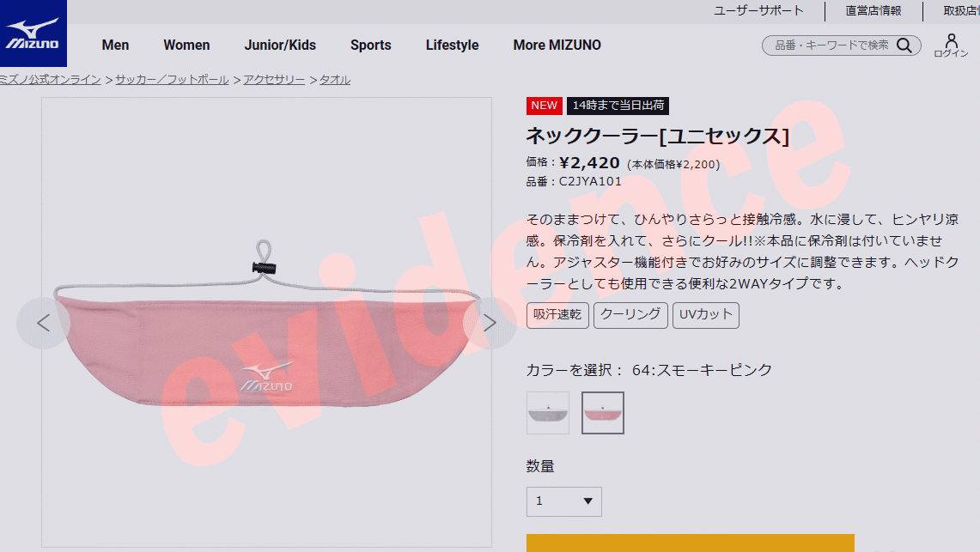The height and width of the screenshot is (552, 980).
Task: Click the product number C2JYA101
Action: [x=590, y=182]
